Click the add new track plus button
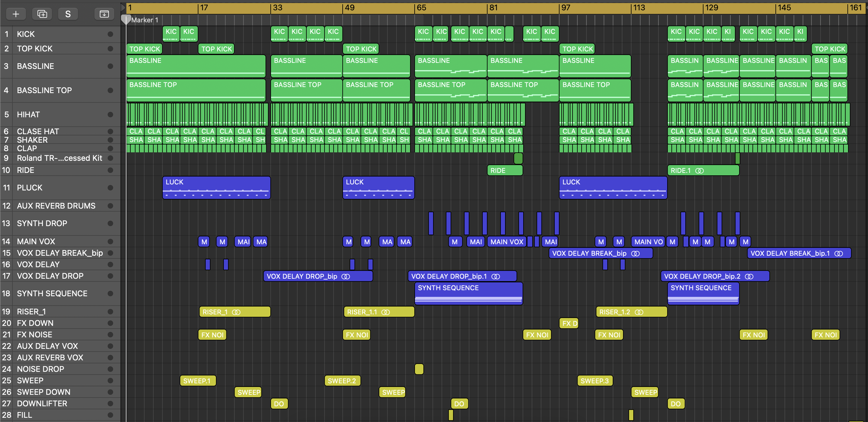Viewport: 868px width, 422px height. click(x=16, y=14)
